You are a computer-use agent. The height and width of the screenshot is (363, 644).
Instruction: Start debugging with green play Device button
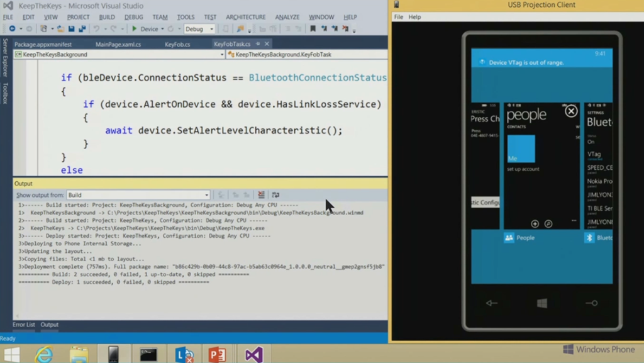click(x=145, y=29)
